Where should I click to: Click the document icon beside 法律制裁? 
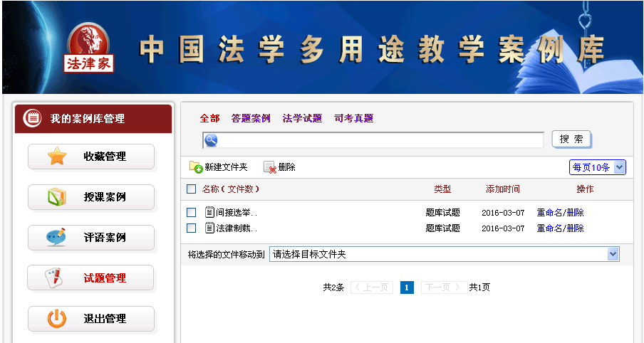click(209, 228)
